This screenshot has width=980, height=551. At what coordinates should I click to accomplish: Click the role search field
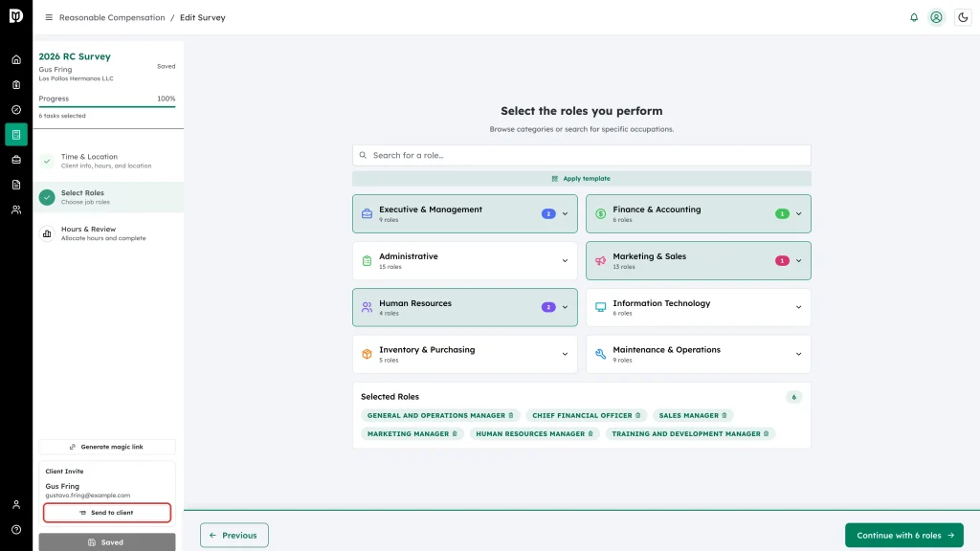pos(581,156)
